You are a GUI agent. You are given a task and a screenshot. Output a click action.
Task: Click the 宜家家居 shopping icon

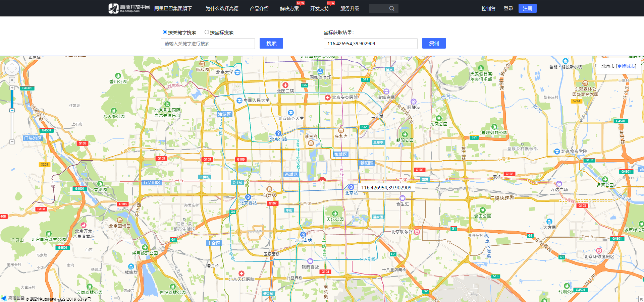pyautogui.click(x=386, y=92)
